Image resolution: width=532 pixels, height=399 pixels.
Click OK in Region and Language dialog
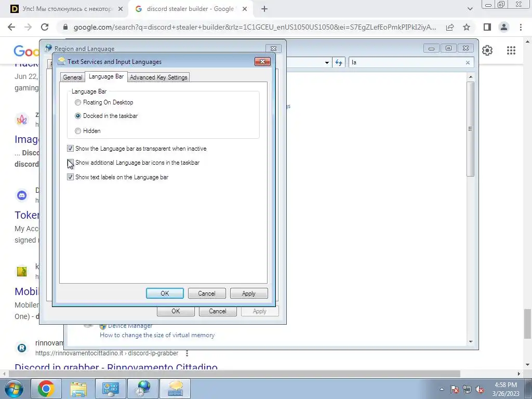click(x=176, y=311)
